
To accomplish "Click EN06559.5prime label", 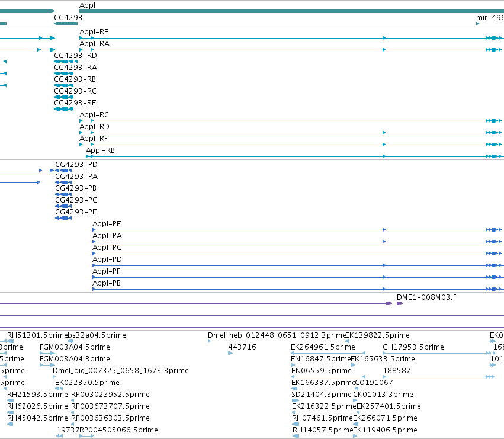I will (x=322, y=371).
